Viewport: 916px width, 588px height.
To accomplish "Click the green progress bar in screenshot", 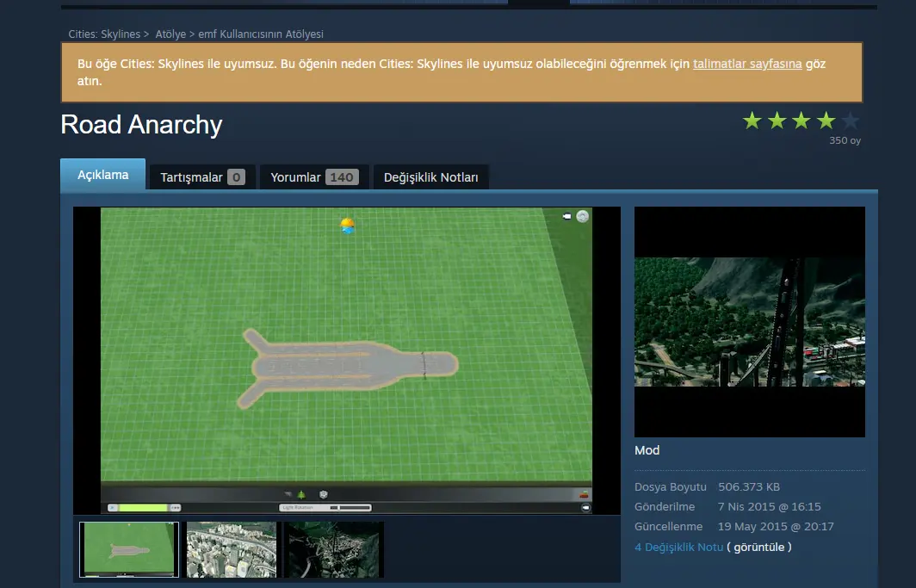I will point(144,507).
